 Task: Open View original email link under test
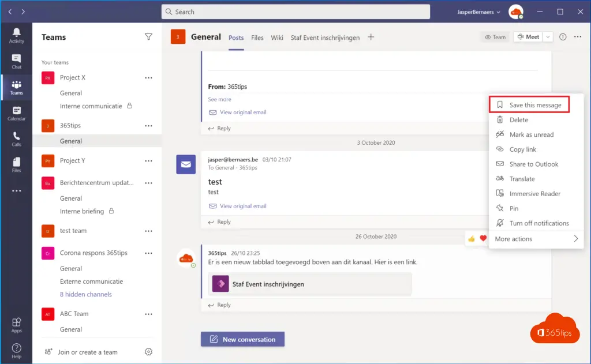tap(242, 206)
